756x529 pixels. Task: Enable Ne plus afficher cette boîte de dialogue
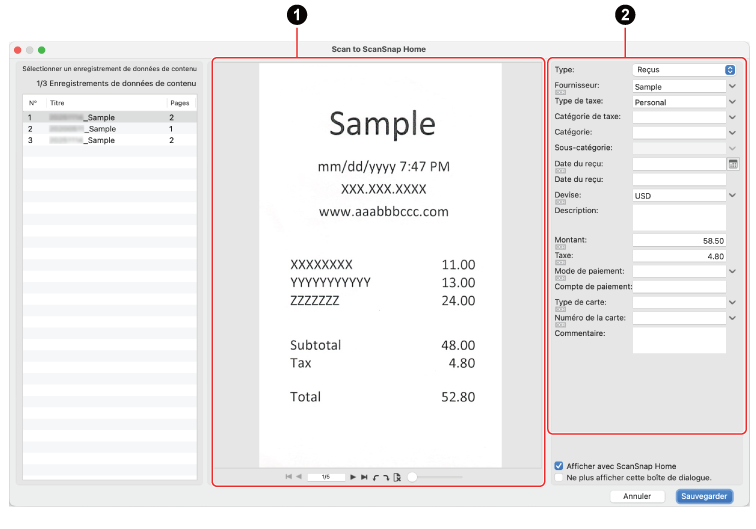click(559, 478)
